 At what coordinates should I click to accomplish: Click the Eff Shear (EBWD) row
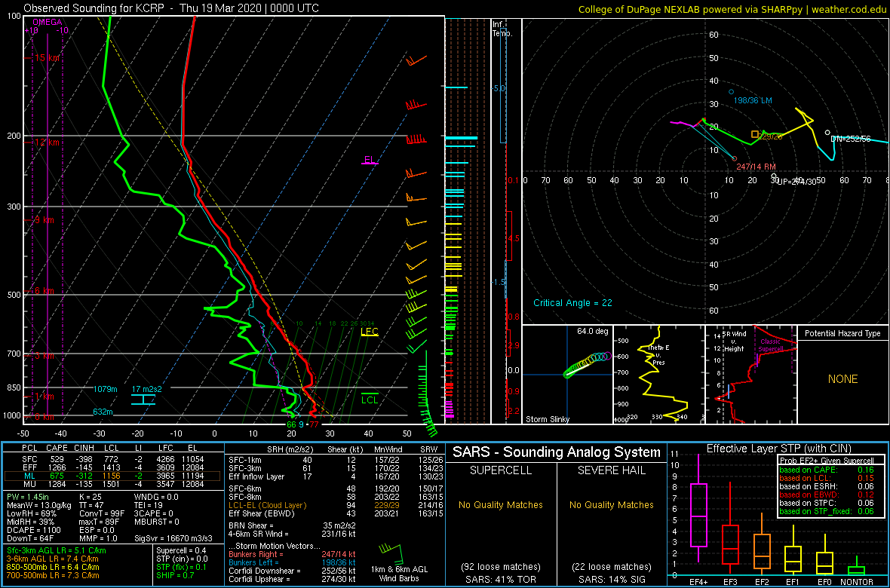[x=335, y=513]
